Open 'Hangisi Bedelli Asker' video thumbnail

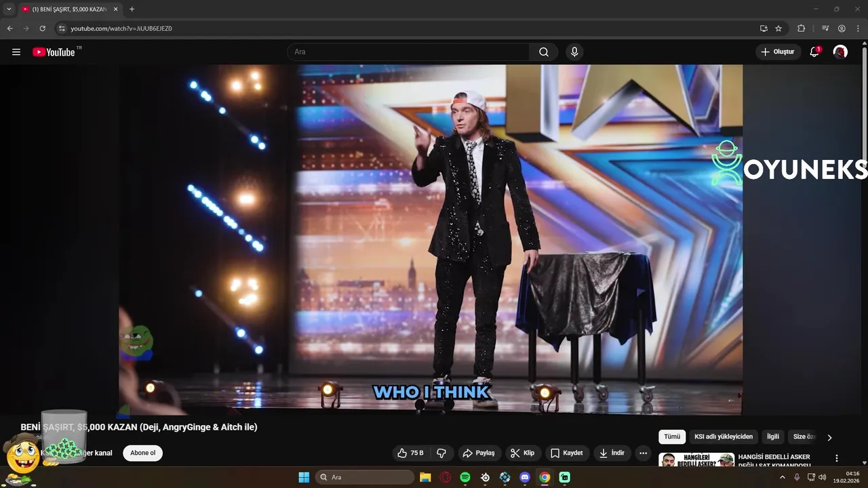[696, 460]
